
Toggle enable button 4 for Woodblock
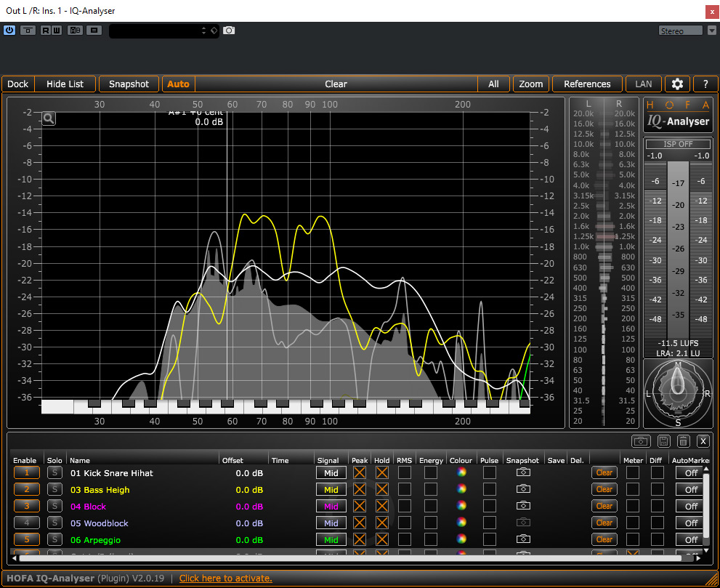pos(27,523)
